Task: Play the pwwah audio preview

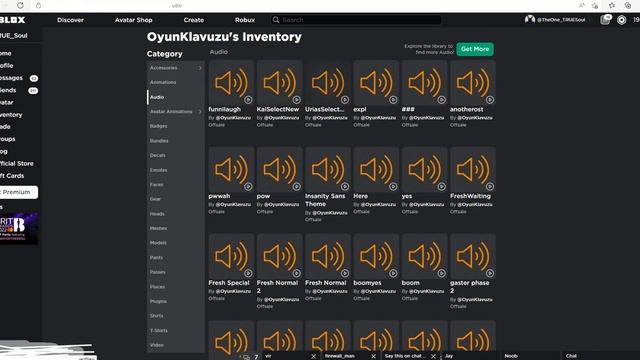Action: pyautogui.click(x=248, y=187)
